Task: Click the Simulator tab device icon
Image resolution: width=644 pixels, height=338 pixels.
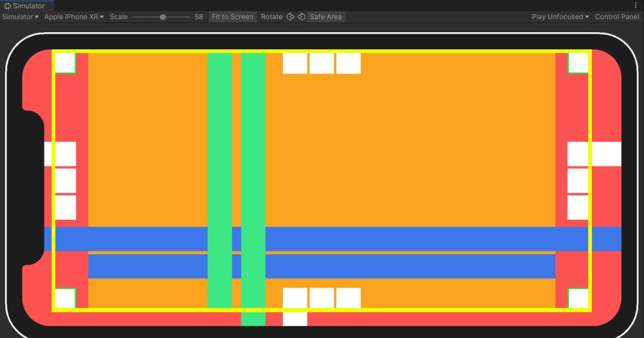Action: (8, 6)
